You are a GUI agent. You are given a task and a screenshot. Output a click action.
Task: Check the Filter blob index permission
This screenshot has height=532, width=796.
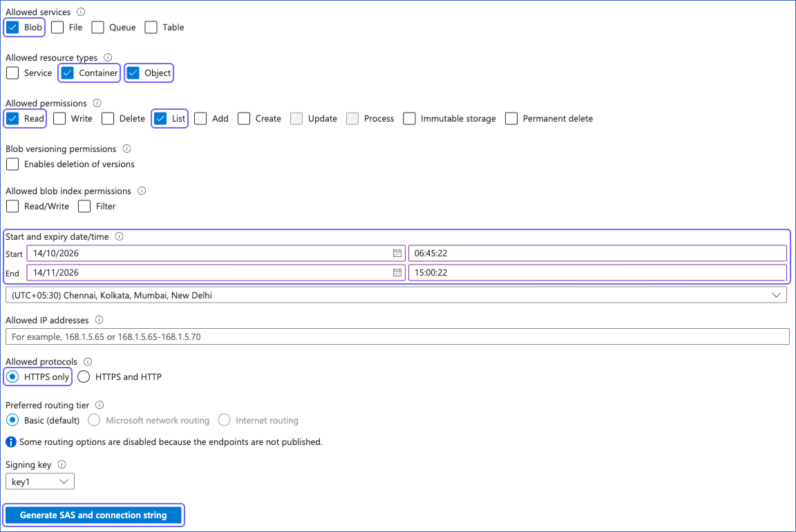[84, 207]
